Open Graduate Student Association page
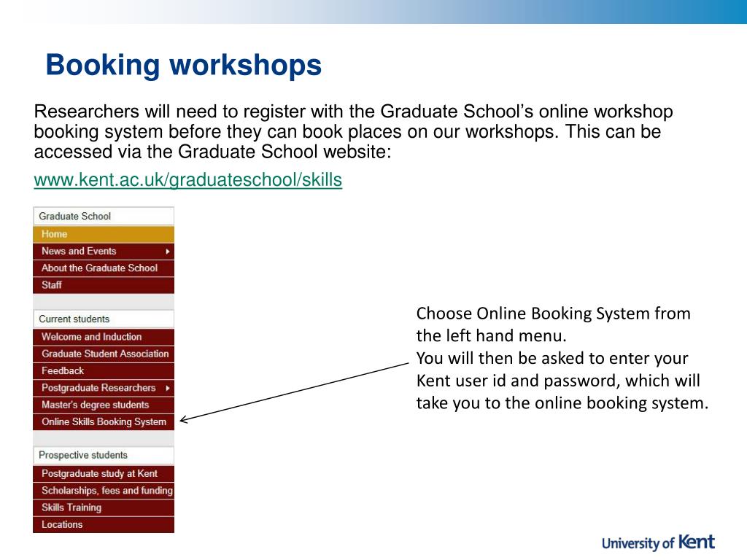The image size is (747, 560). (x=104, y=354)
